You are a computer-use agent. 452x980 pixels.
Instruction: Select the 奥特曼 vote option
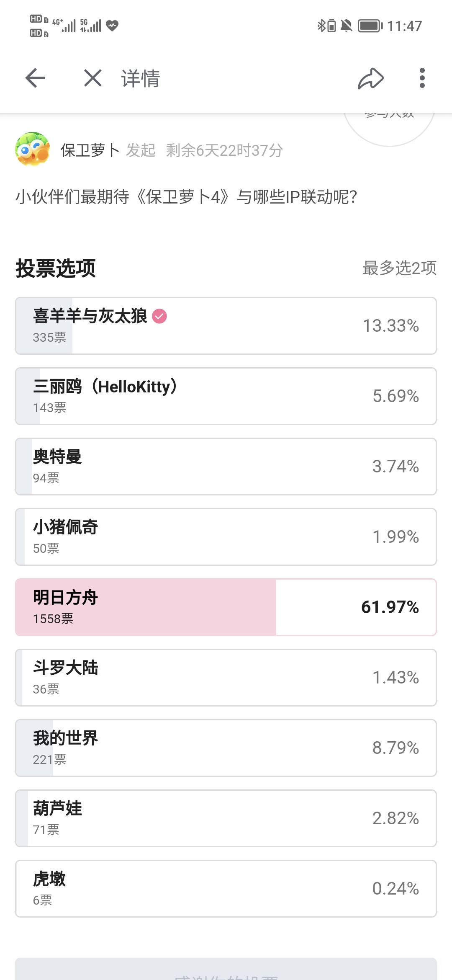pyautogui.click(x=226, y=467)
